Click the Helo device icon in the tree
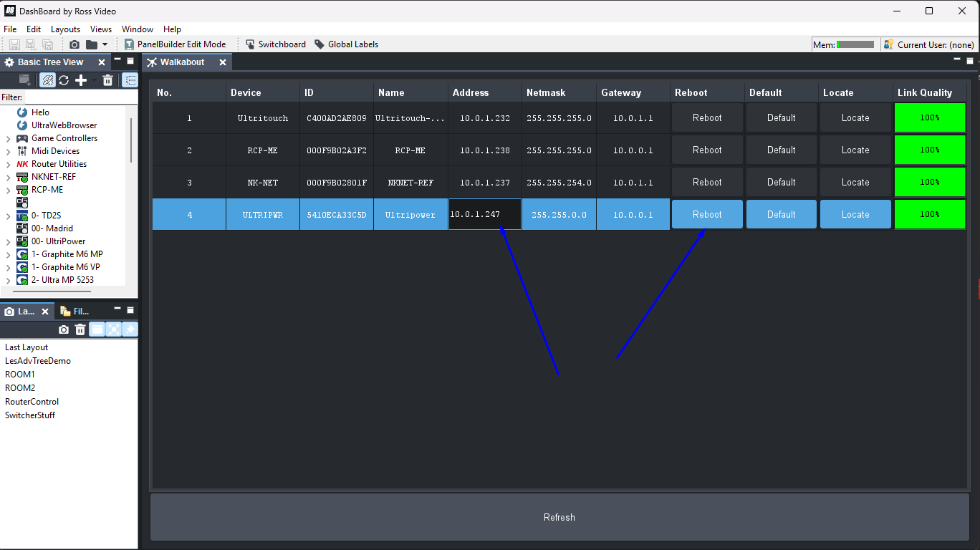The image size is (980, 550). (22, 112)
